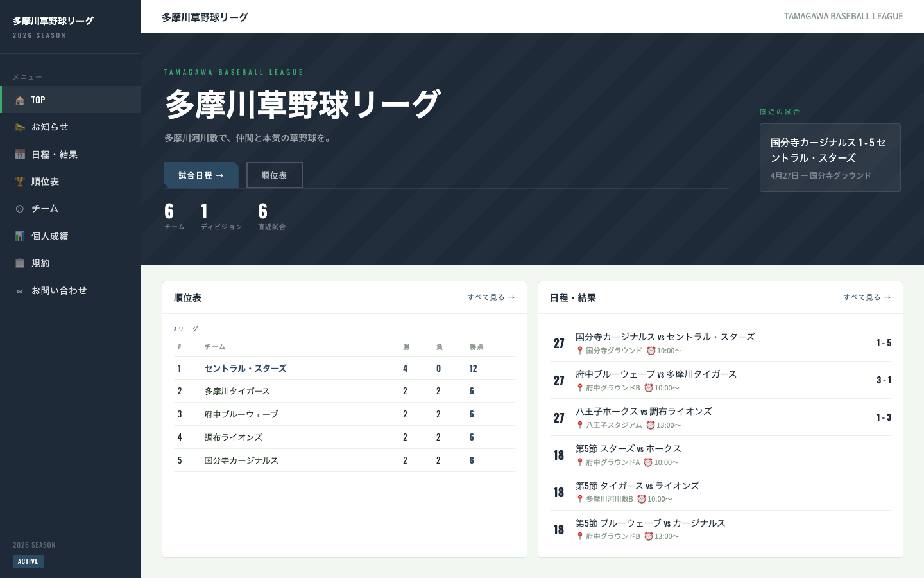
Task: Click the お問い合わせ envelope icon
Action: click(x=20, y=291)
